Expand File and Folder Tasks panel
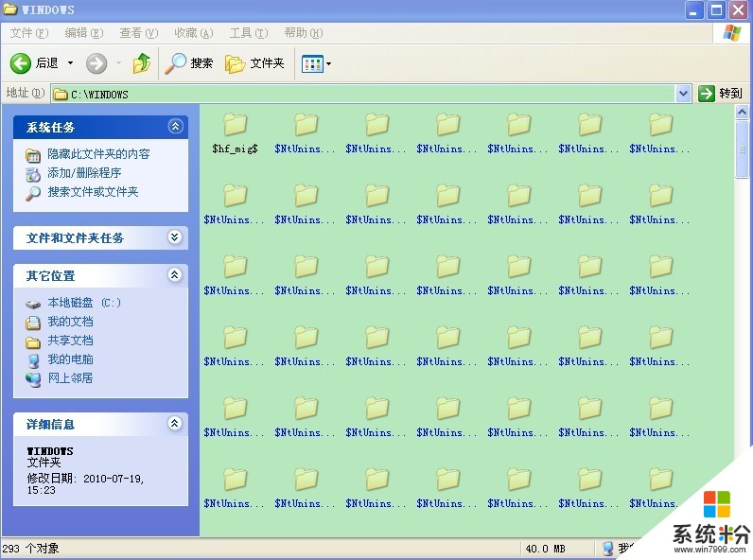Viewport: 753px width, 560px height. (x=175, y=236)
